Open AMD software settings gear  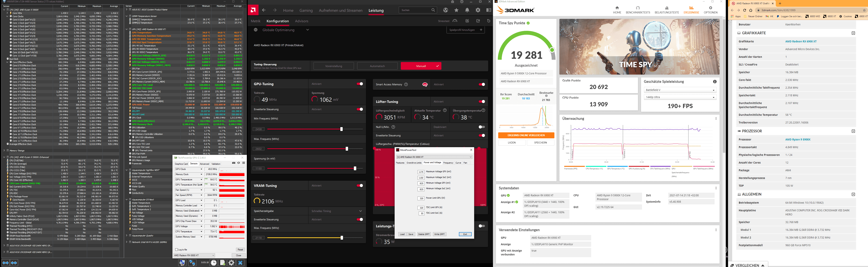[x=478, y=10]
